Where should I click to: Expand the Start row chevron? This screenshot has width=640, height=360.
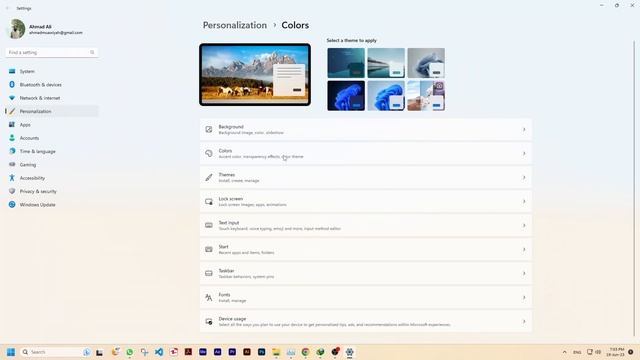click(524, 249)
